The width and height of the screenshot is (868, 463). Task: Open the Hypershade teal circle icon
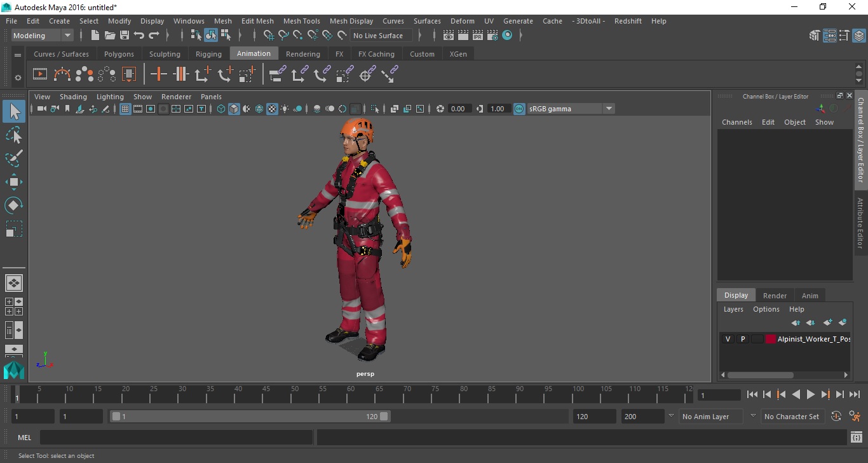coord(507,36)
